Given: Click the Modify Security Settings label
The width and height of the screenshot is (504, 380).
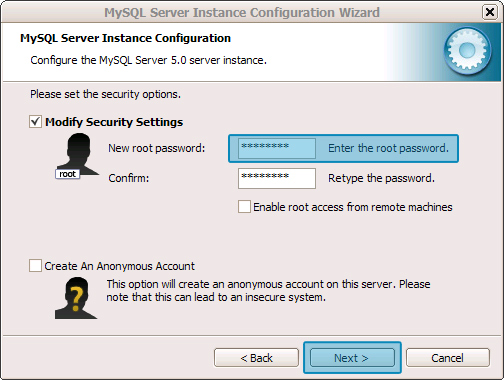Looking at the screenshot, I should [114, 122].
